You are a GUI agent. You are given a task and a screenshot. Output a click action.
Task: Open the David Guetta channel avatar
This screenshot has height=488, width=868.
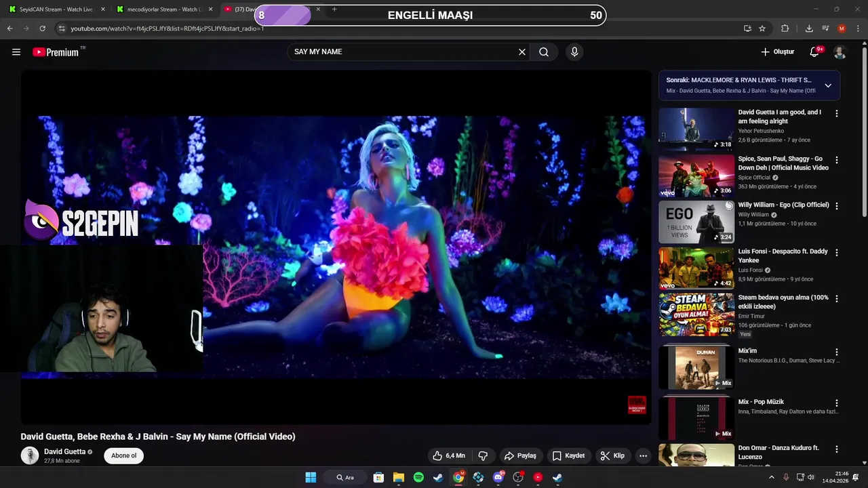pos(30,455)
